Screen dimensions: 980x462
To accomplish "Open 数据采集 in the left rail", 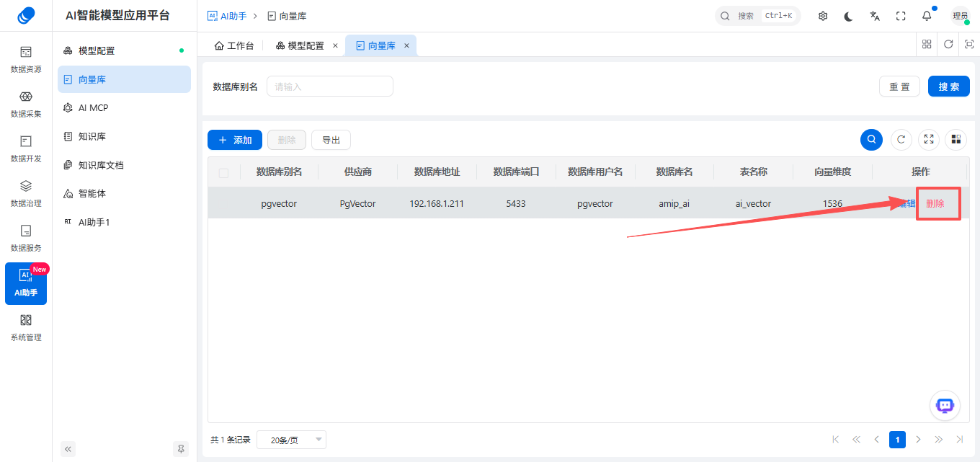I will point(26,105).
